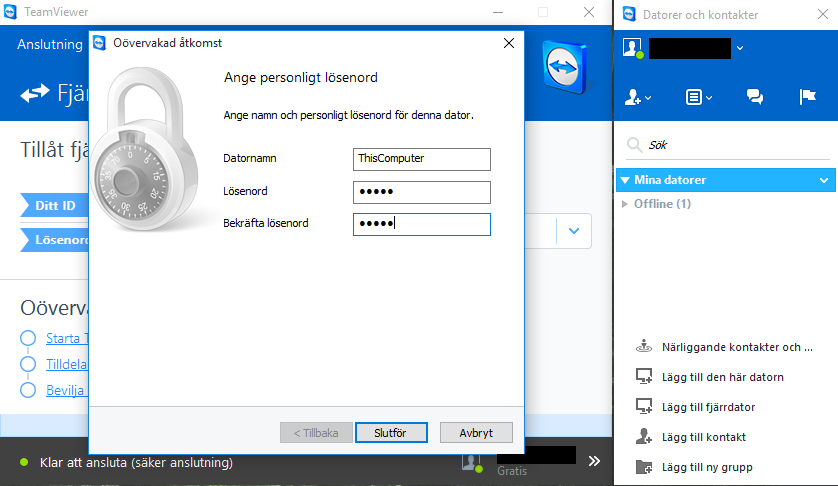Open Närliggande kontakter och ... option
Screen dimensions: 838x486
click(737, 347)
